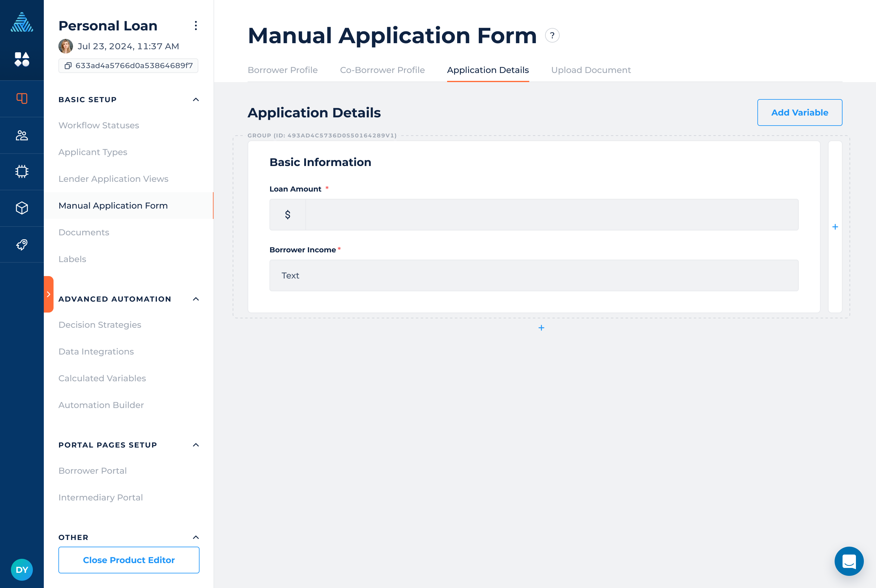Switch to the Upload Document tab

590,70
